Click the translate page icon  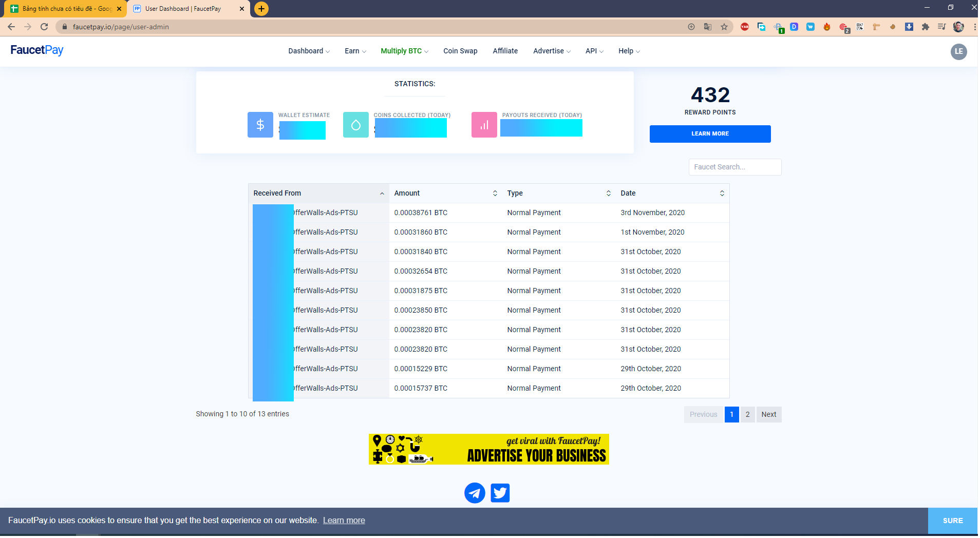(x=708, y=27)
